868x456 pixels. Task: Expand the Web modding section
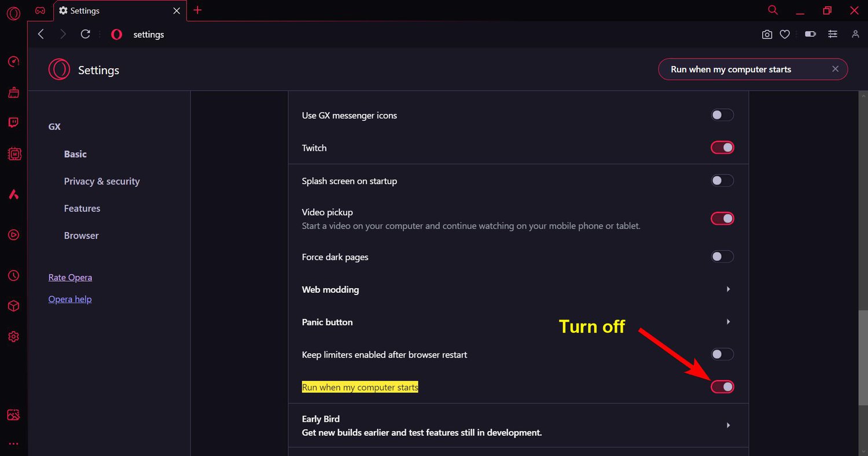tap(728, 289)
